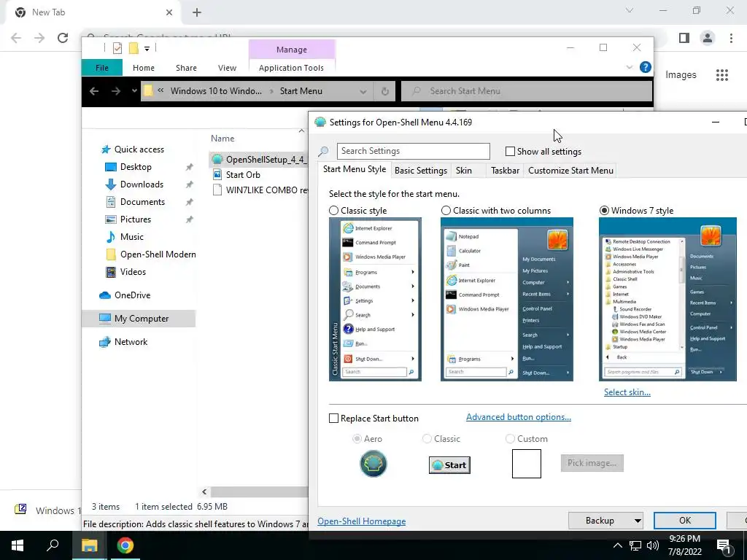Screen dimensions: 747x560
Task: Click the Windows Start button on taskbar
Action: (18, 545)
